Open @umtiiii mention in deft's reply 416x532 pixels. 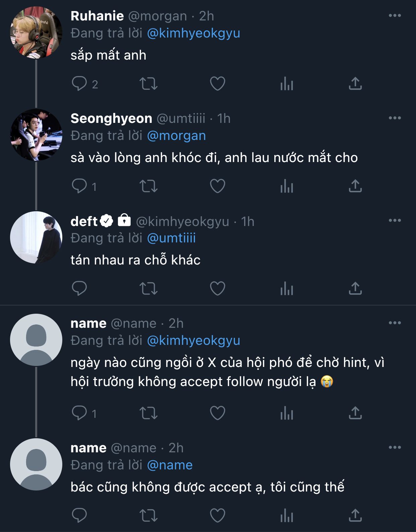click(x=171, y=238)
